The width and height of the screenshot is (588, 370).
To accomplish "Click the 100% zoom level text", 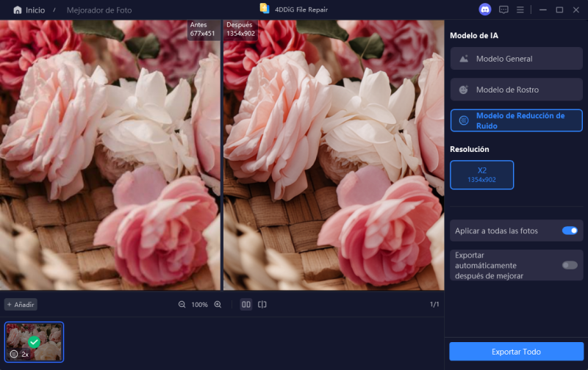I will [199, 305].
